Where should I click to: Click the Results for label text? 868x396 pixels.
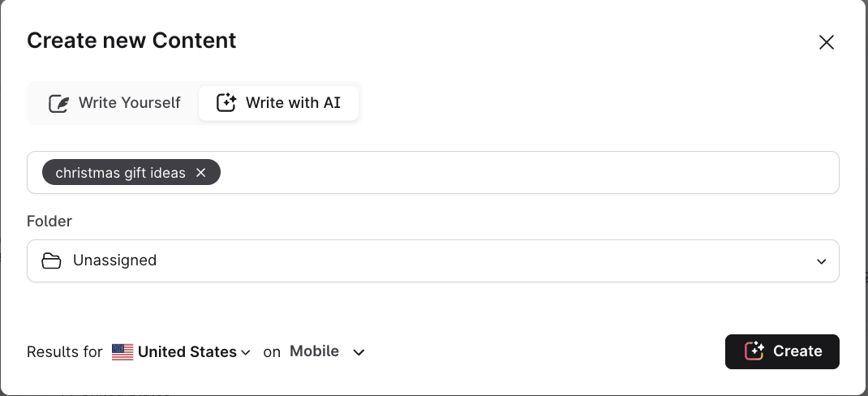[x=65, y=352]
